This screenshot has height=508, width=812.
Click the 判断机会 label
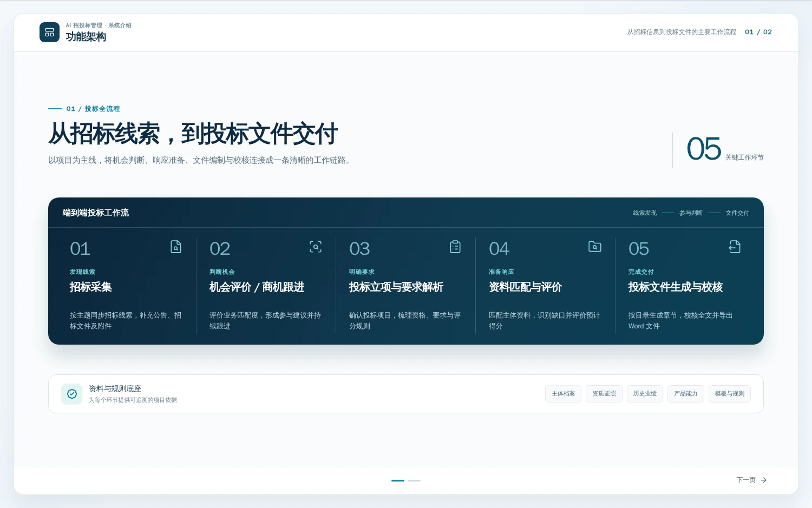pyautogui.click(x=222, y=272)
